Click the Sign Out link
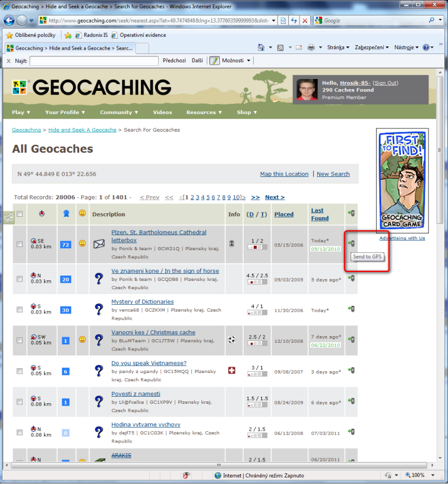The image size is (448, 484). 386,83
